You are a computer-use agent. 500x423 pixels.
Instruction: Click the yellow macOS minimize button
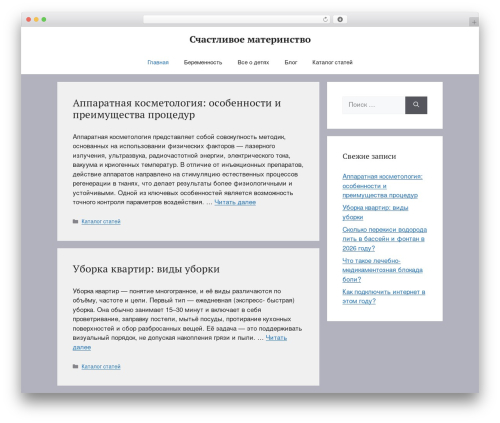point(36,20)
